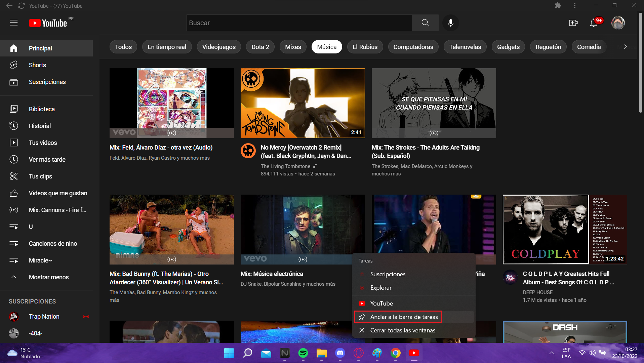Mute the system volume in the tray
Viewport: 644px width, 363px height.
592,353
